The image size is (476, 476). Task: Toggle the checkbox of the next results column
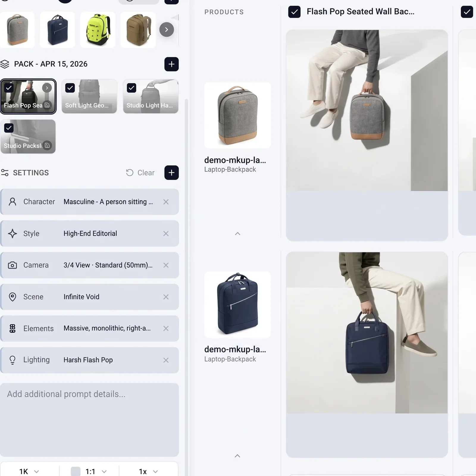click(x=467, y=12)
